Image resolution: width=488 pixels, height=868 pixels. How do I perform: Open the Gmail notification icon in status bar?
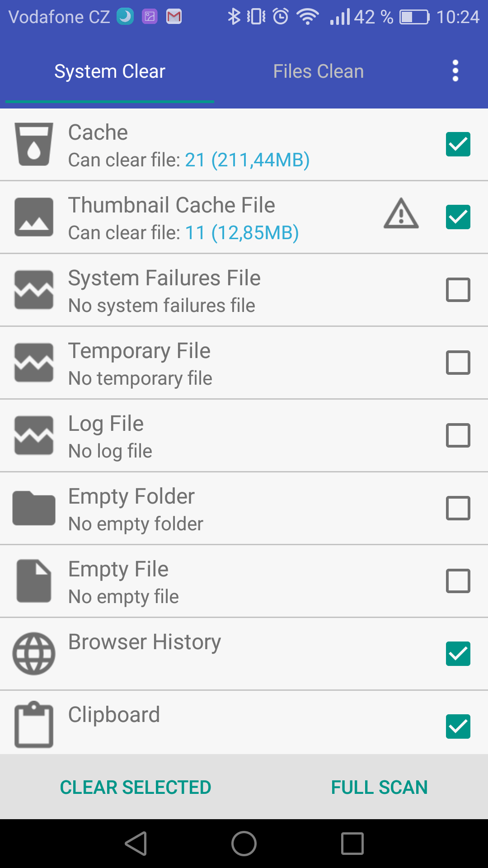coord(174,17)
